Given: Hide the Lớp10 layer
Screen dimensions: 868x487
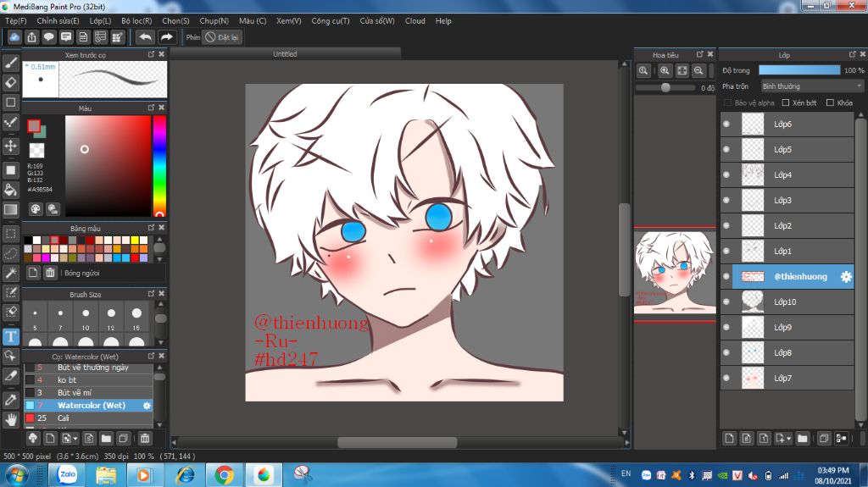Looking at the screenshot, I should [x=726, y=302].
